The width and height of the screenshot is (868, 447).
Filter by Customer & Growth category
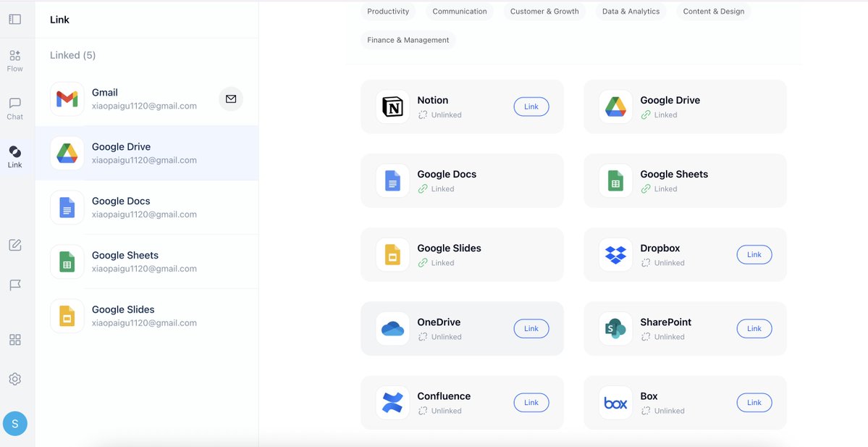coord(544,11)
